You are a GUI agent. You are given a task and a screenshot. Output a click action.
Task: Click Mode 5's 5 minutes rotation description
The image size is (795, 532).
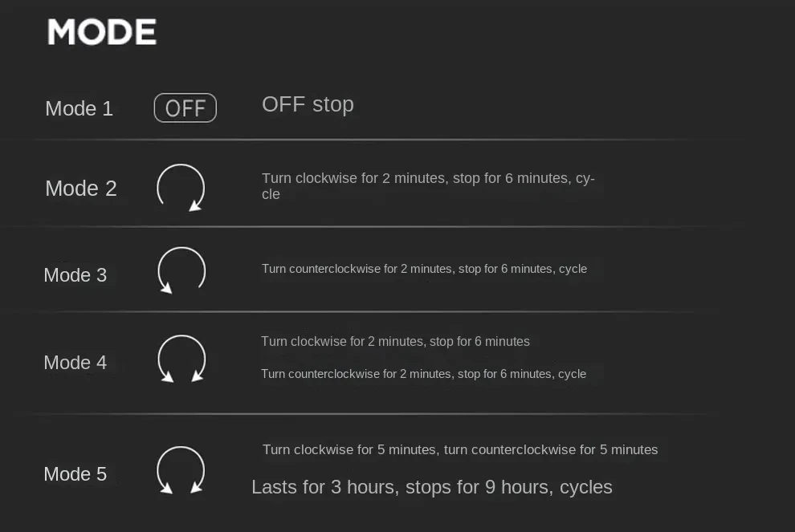(459, 449)
